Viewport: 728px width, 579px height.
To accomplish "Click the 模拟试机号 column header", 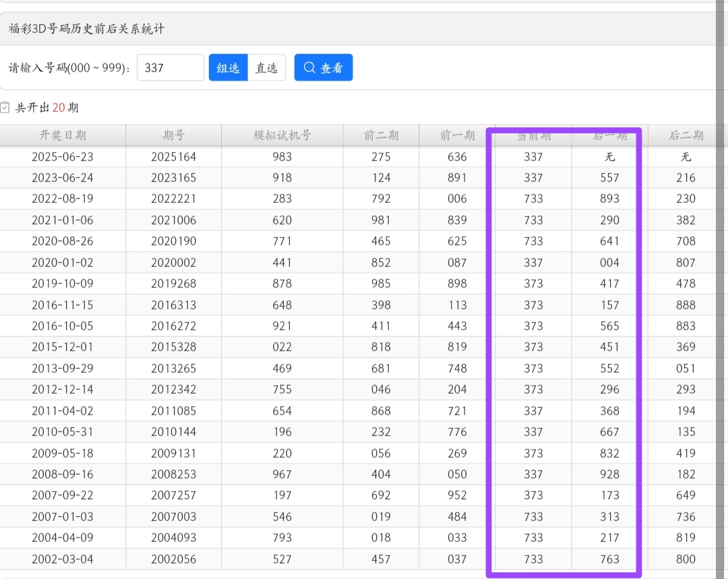I will 282,135.
